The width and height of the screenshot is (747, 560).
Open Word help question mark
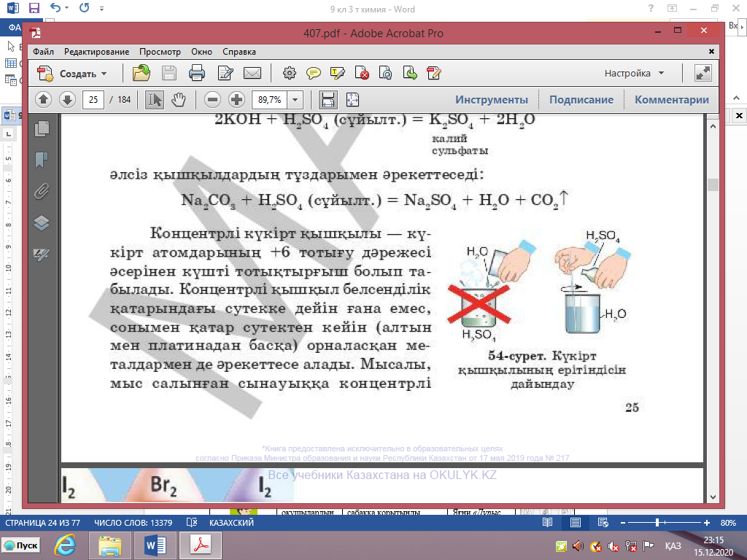coord(651,8)
